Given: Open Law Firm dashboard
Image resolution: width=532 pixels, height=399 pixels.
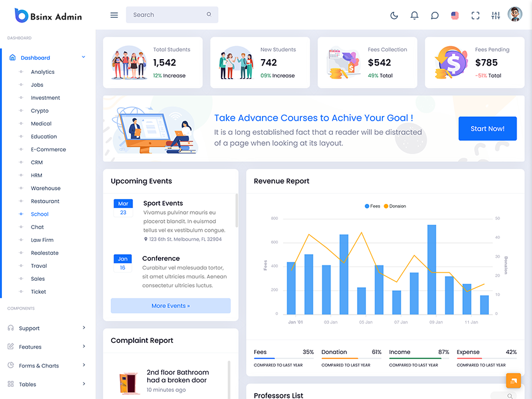Looking at the screenshot, I should (x=42, y=240).
